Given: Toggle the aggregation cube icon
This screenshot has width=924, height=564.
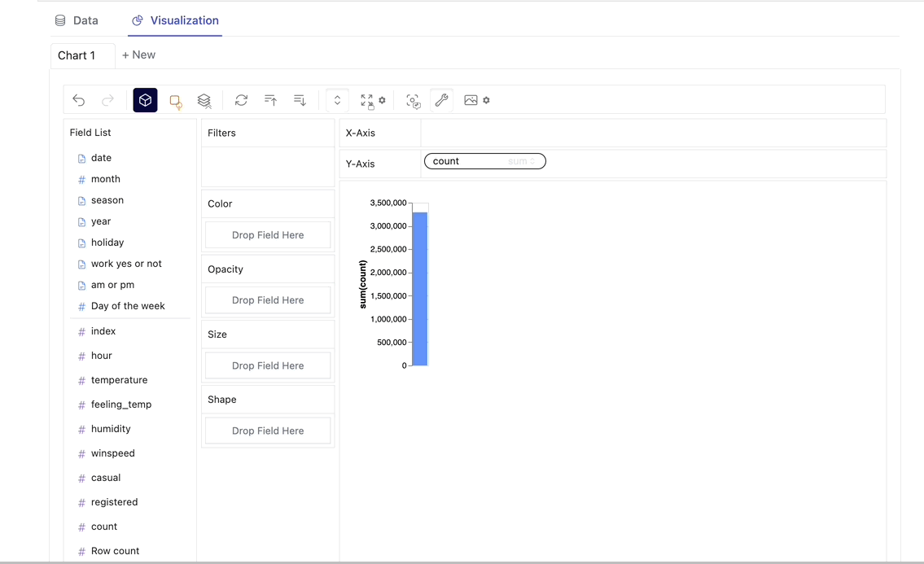Looking at the screenshot, I should pos(145,100).
